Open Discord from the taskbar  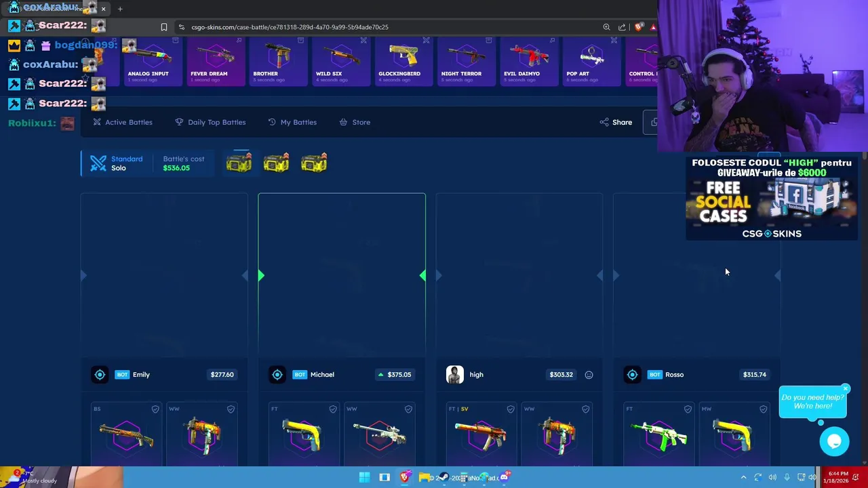[x=504, y=477]
